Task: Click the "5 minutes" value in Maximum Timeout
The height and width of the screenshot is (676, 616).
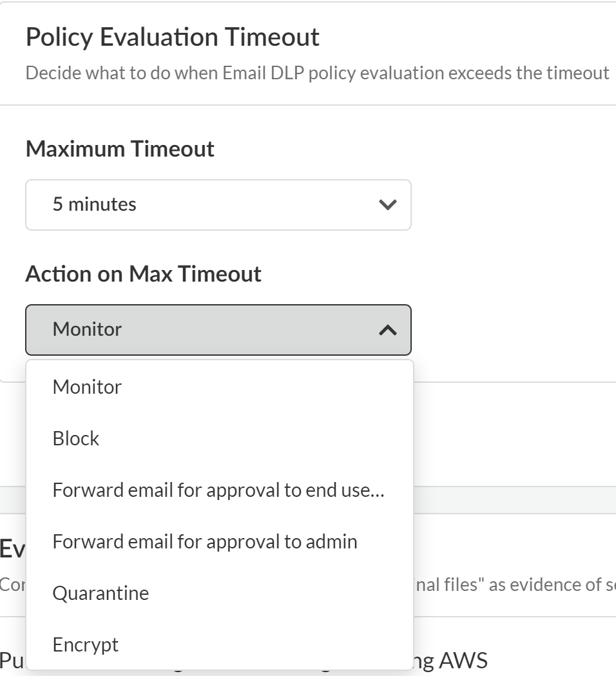Action: 95,204
